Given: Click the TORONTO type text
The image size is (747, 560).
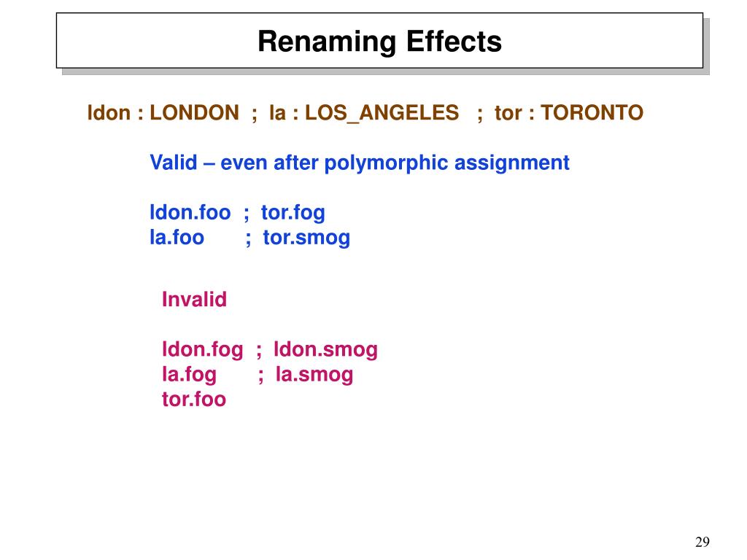Looking at the screenshot, I should pyautogui.click(x=592, y=113).
